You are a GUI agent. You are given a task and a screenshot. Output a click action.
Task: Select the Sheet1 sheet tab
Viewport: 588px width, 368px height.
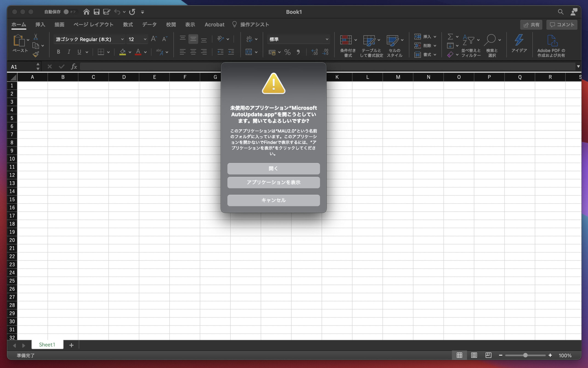click(47, 345)
